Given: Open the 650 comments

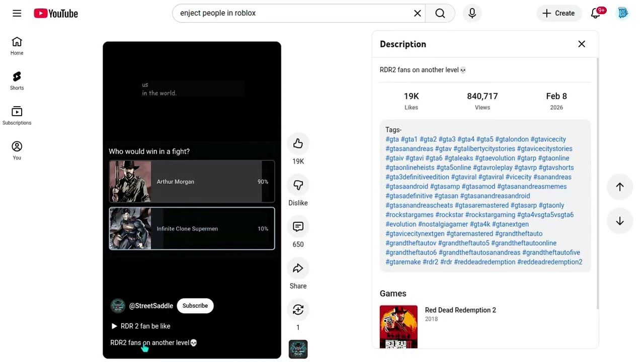Looking at the screenshot, I should [x=298, y=227].
